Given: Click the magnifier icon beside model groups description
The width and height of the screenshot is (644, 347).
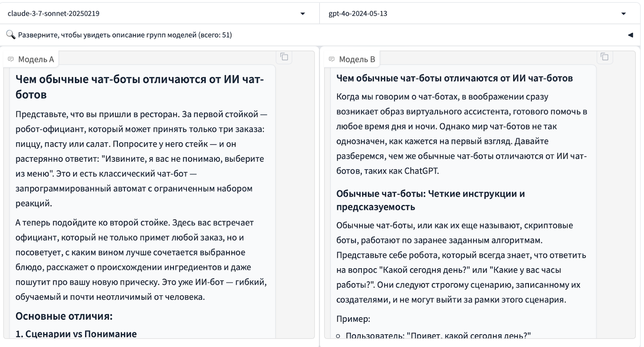Looking at the screenshot, I should coord(11,35).
